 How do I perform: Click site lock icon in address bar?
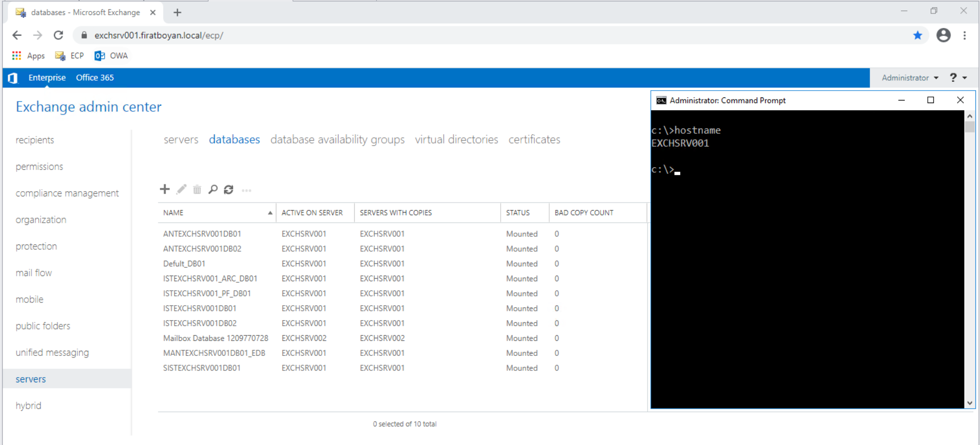(x=84, y=35)
